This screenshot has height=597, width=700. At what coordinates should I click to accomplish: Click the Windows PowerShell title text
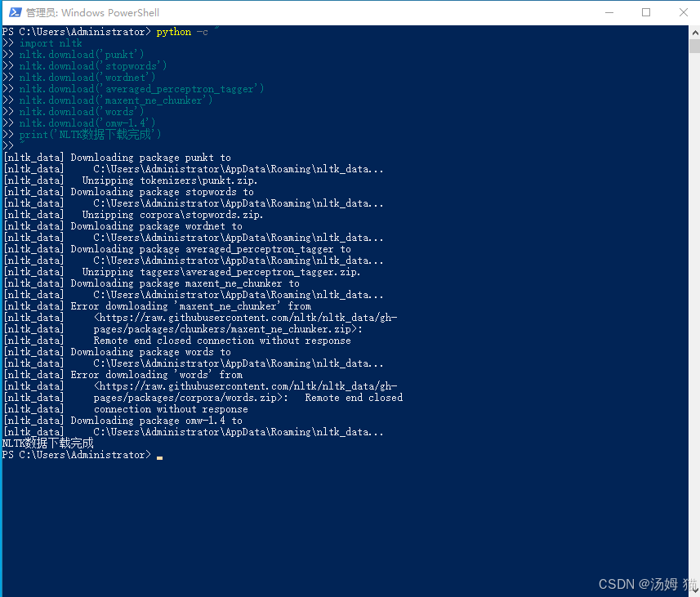(92, 12)
